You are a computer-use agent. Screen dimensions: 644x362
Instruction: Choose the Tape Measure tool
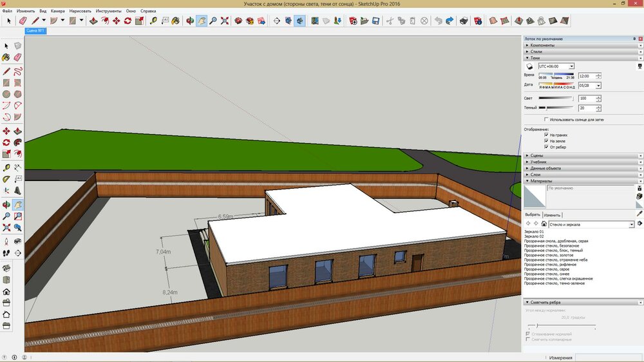coord(154,21)
